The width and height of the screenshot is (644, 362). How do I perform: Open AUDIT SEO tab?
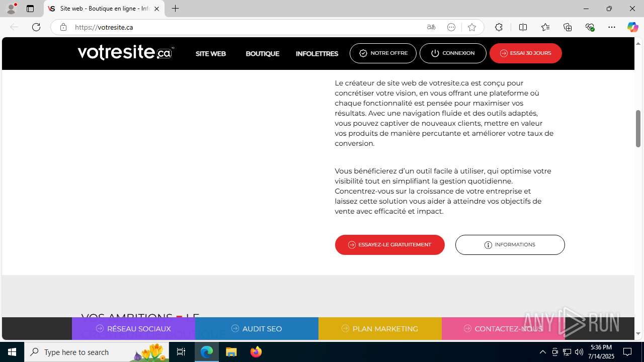tap(257, 329)
